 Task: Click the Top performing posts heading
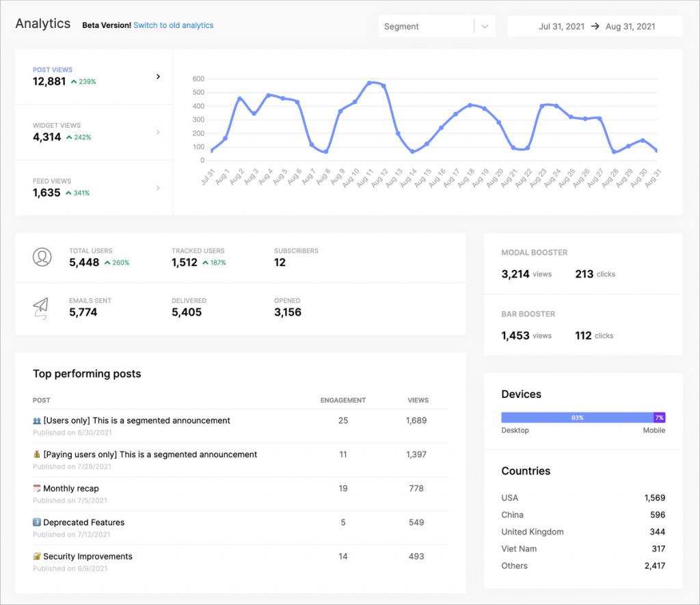click(87, 374)
